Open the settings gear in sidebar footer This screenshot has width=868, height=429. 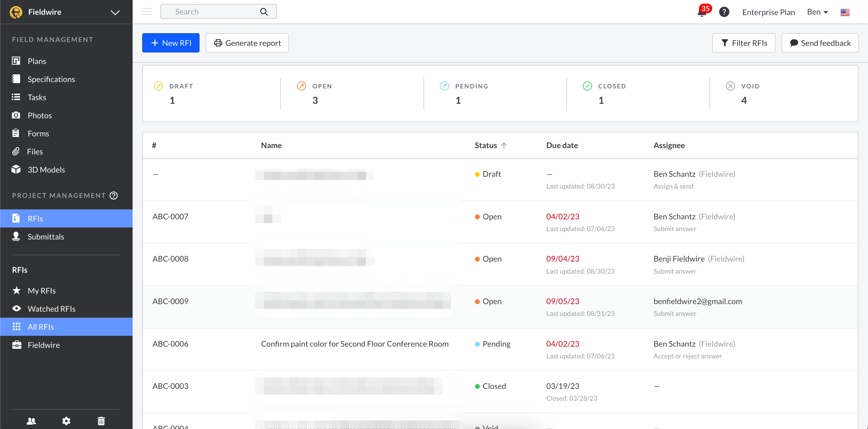[x=66, y=421]
